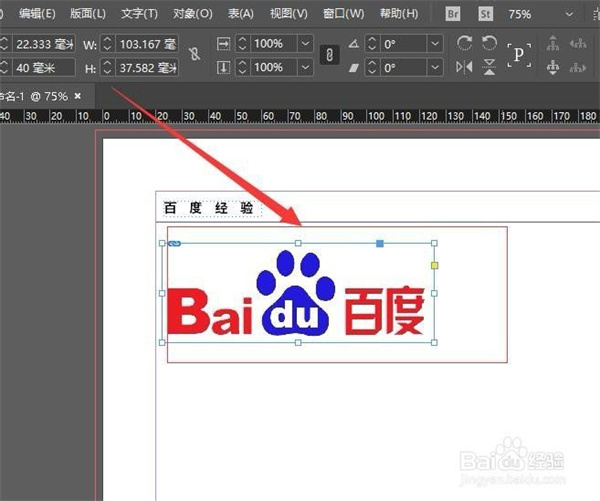This screenshot has width=600, height=501.
Task: Expand the horizontal scale percentage dropdown
Action: pos(305,44)
